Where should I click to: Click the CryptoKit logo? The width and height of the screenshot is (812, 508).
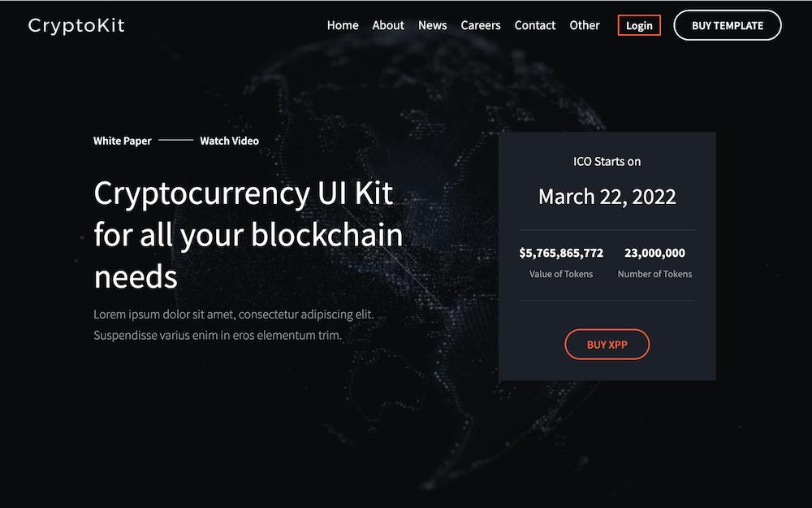pos(76,25)
